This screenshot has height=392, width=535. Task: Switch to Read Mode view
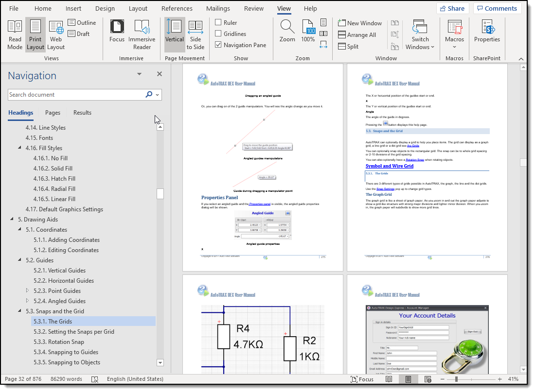coord(15,34)
